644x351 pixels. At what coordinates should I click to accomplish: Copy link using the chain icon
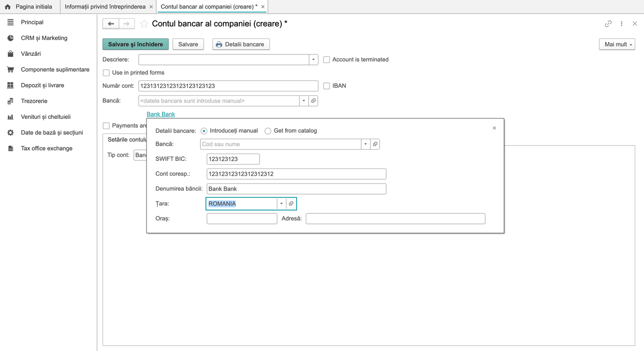point(608,24)
